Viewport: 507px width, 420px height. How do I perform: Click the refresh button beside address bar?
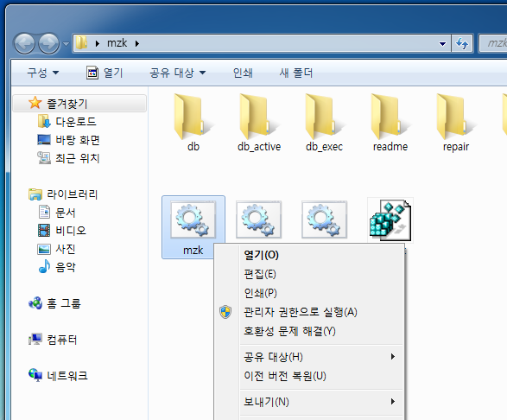coord(462,43)
